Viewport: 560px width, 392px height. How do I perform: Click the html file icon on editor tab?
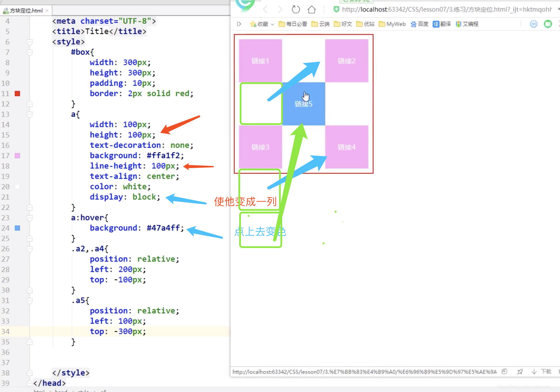[x=5, y=11]
